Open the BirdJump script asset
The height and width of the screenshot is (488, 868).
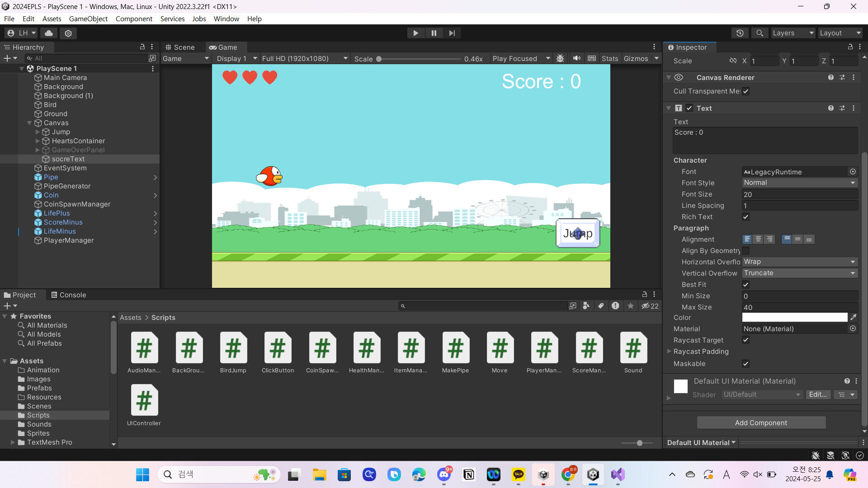pyautogui.click(x=233, y=352)
